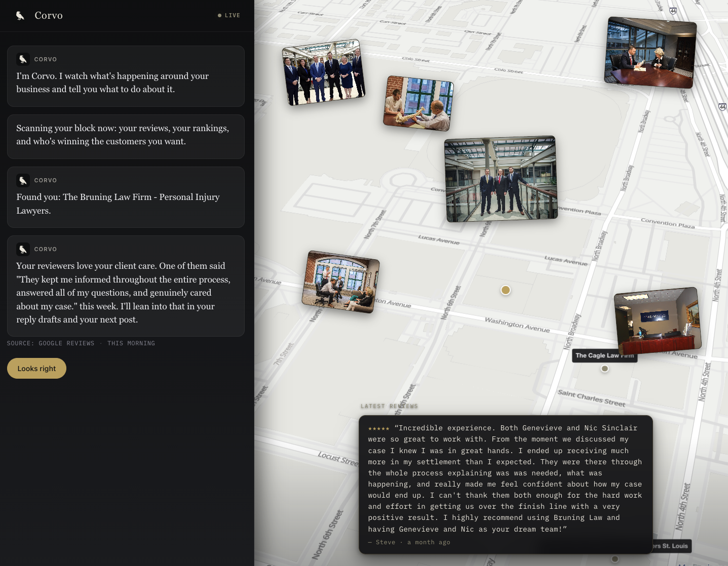The image size is (728, 566).
Task: Click the Locust Street map label
Action: point(338,458)
